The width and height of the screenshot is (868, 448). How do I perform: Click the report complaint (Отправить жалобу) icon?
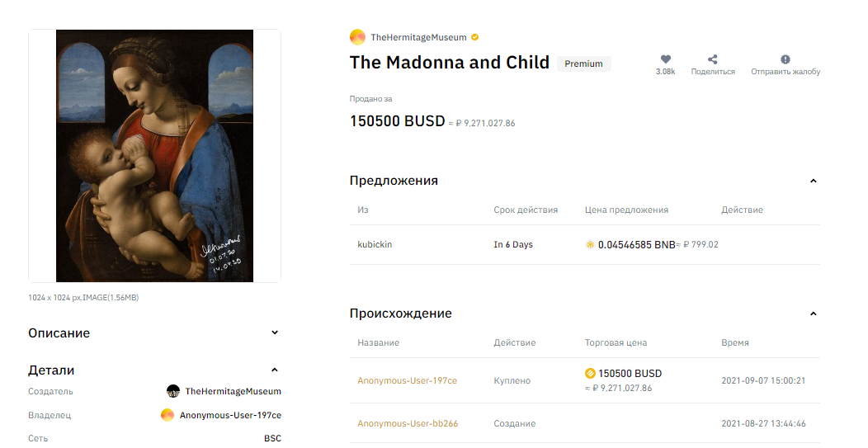785,59
